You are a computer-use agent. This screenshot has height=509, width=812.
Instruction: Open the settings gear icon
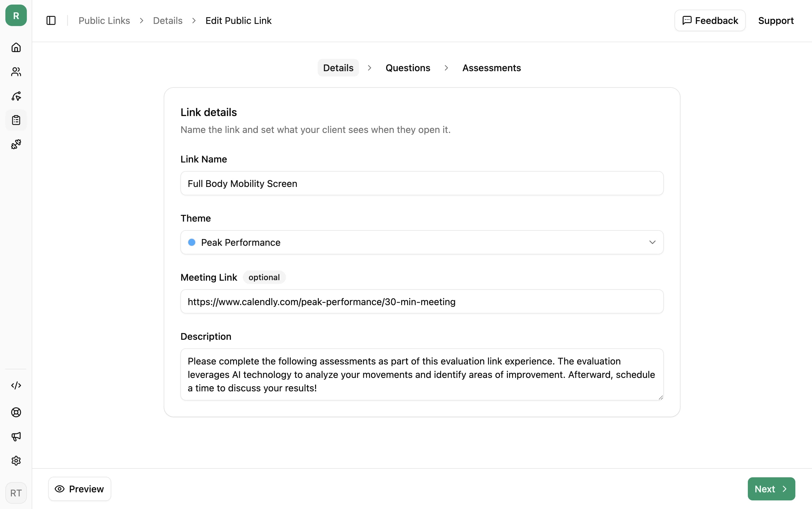pyautogui.click(x=16, y=461)
